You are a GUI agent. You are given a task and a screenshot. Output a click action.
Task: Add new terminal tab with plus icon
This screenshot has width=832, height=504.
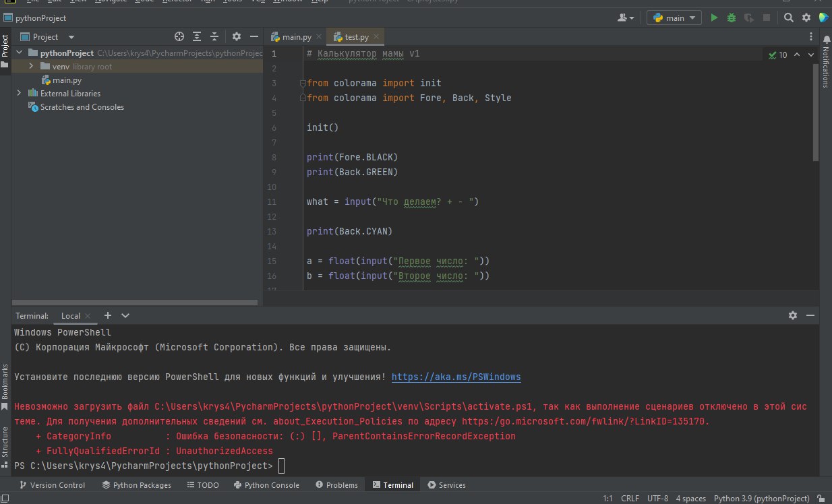pyautogui.click(x=107, y=315)
